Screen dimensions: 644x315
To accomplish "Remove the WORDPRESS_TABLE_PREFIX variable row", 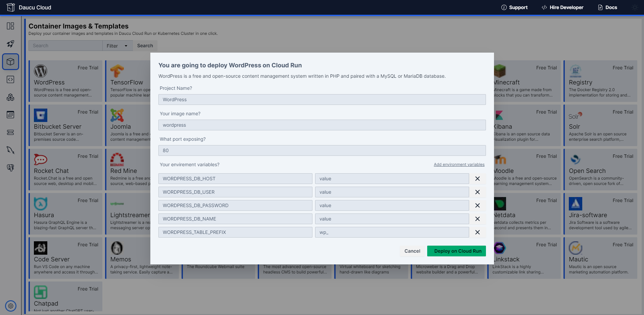I will [x=478, y=232].
